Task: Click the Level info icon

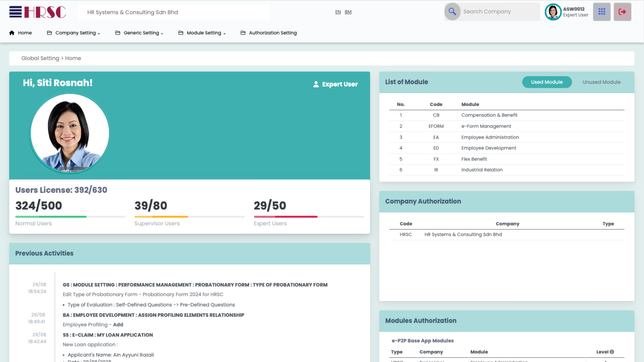Action: pos(612,352)
